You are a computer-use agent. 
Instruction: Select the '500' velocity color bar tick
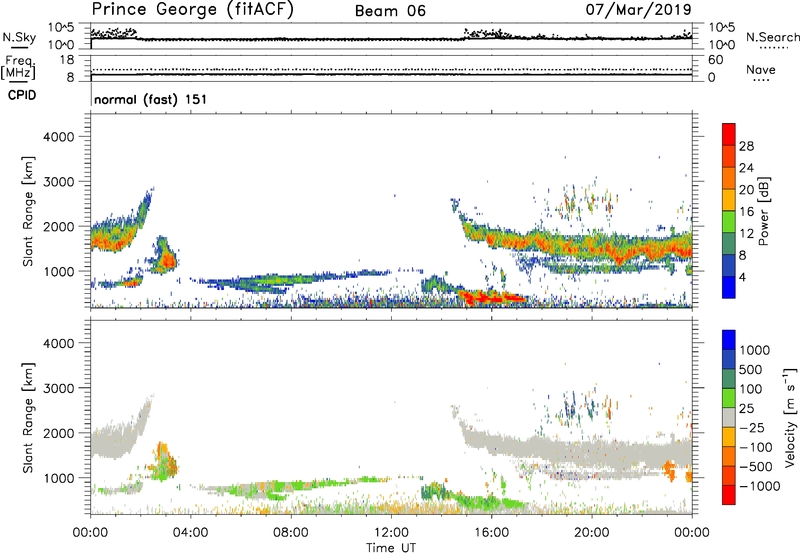750,370
